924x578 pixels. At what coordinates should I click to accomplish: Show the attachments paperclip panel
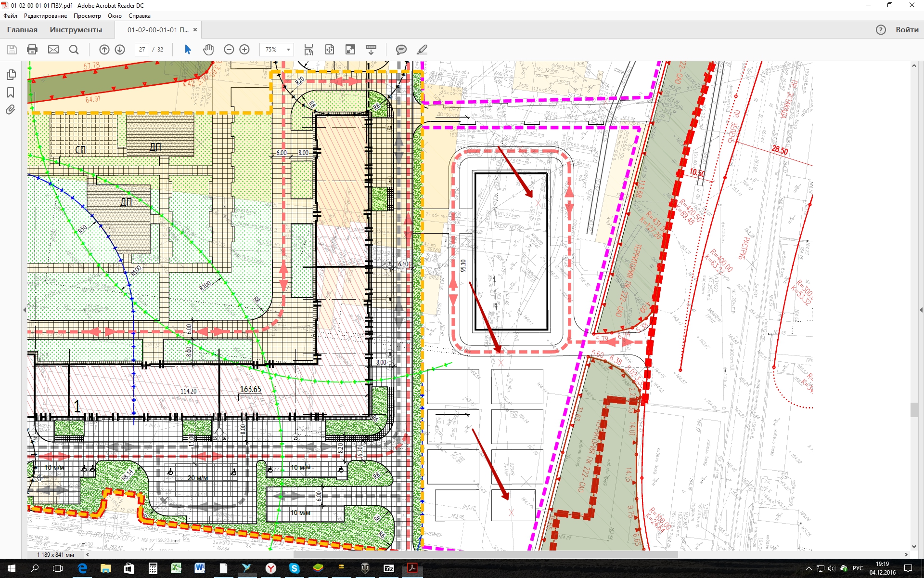(x=11, y=110)
